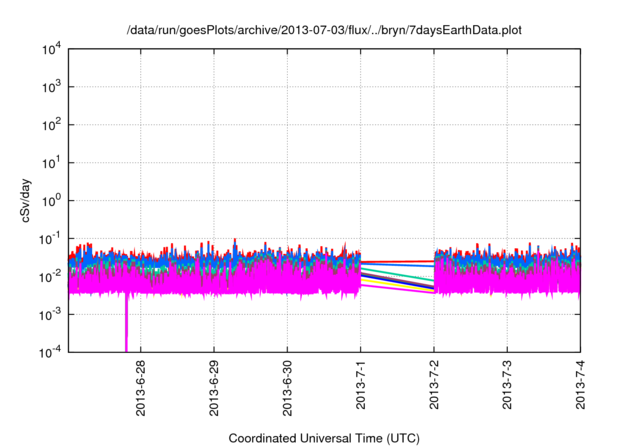640x448 pixels.
Task: Click the Coordinated Universal Time (UTC) axis label
Action: tap(324, 438)
